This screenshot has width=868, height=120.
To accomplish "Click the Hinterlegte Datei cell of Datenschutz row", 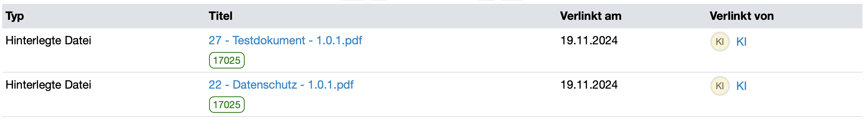I will click(x=48, y=85).
